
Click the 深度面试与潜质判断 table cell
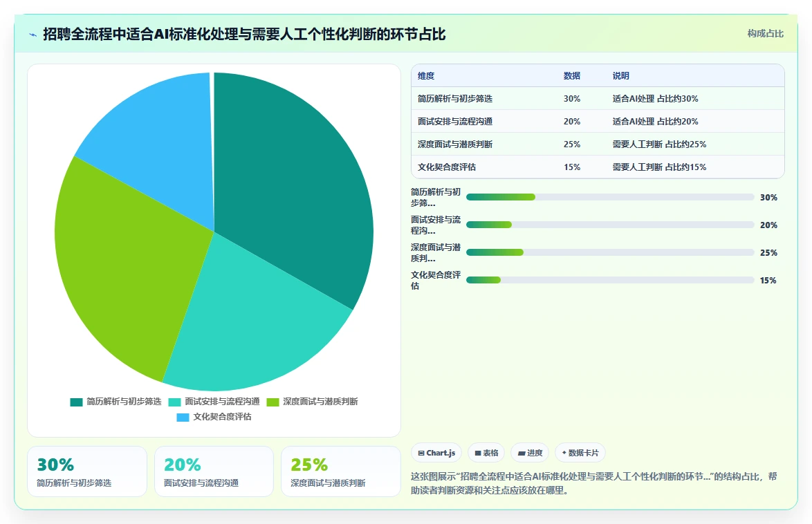454,144
